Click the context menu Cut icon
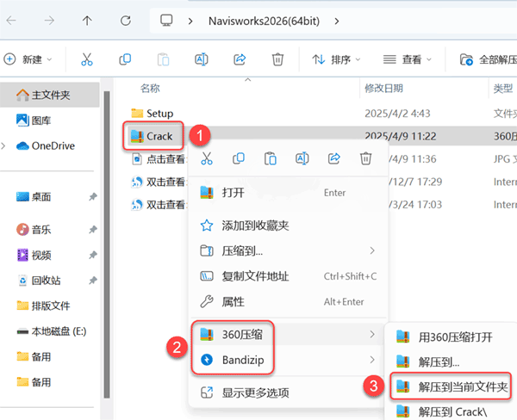This screenshot has height=420, width=517. click(207, 158)
